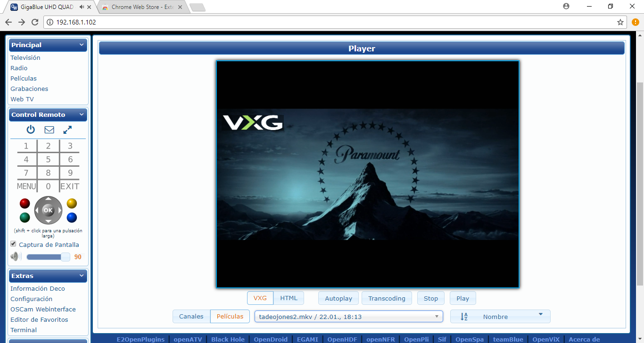Click the Stop button
This screenshot has width=644, height=343.
click(431, 298)
